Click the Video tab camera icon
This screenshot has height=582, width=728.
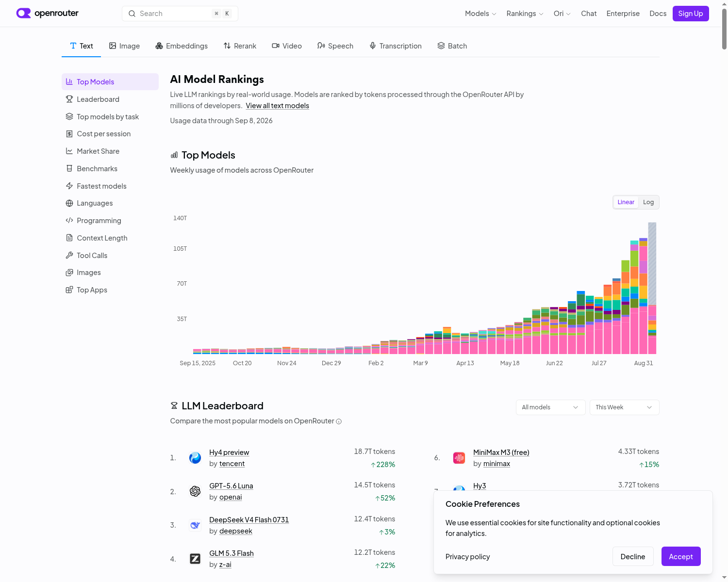276,46
